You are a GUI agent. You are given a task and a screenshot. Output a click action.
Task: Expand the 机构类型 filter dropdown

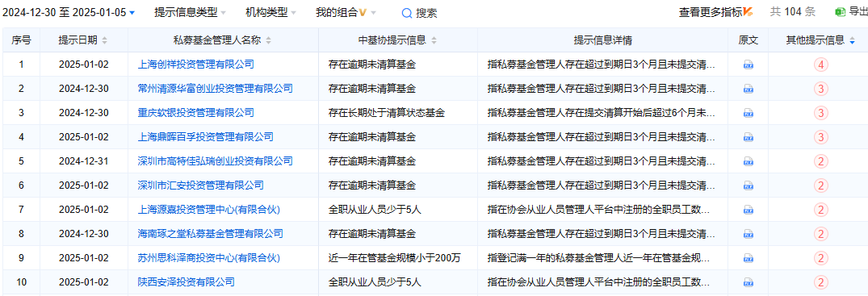pos(270,12)
